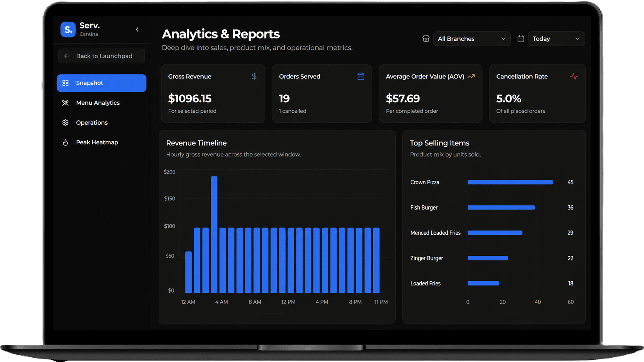This screenshot has height=362, width=644.
Task: Click the Peak Heatmap flame icon
Action: pyautogui.click(x=65, y=142)
